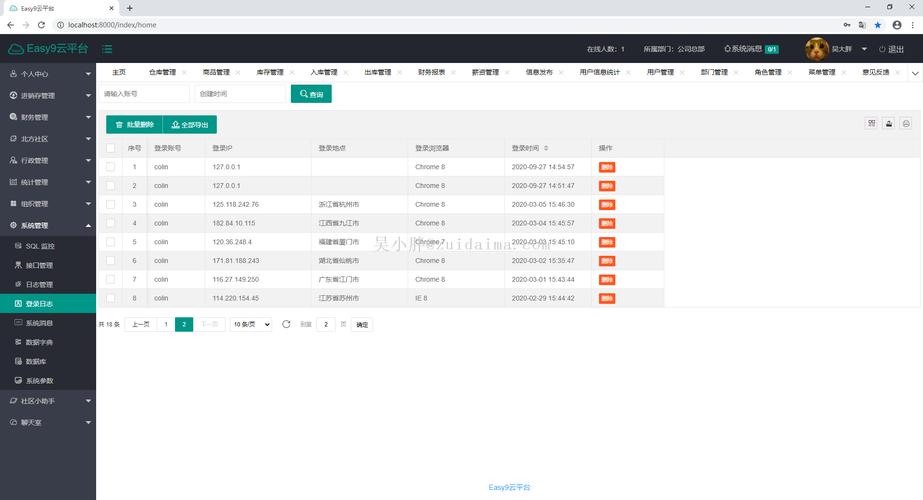923x500 pixels.
Task: Click the table print icon in toolbar
Action: (906, 123)
